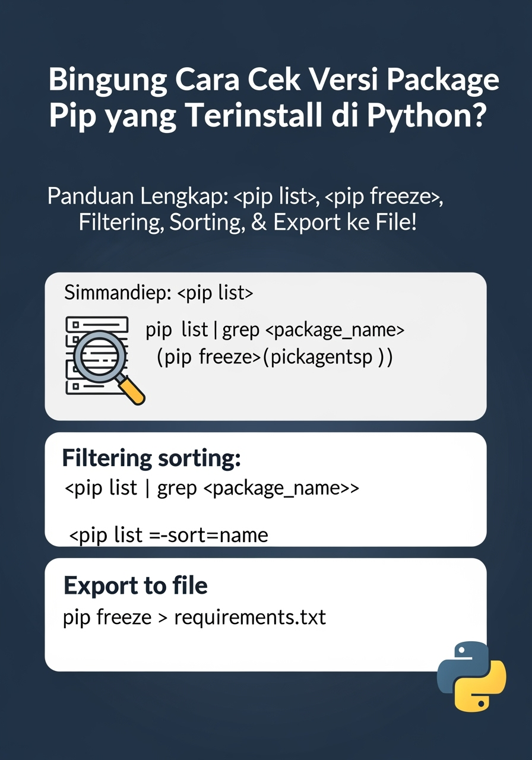
Task: Select the 'Simmandiep: <pip list>' label
Action: [159, 292]
